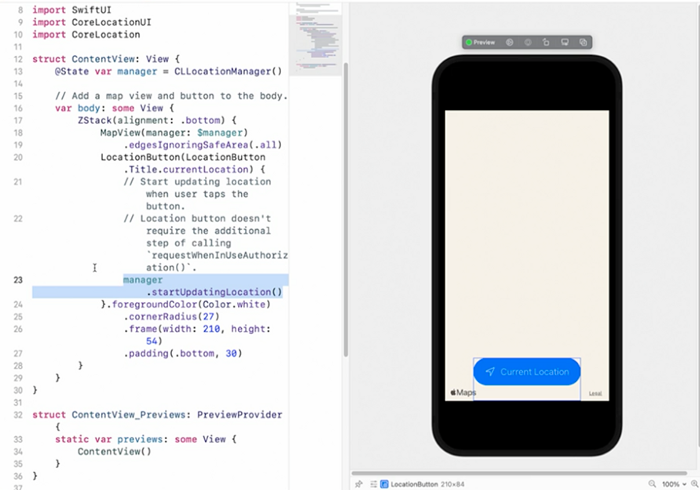
Task: Rotate the preview device orientation
Action: point(546,43)
